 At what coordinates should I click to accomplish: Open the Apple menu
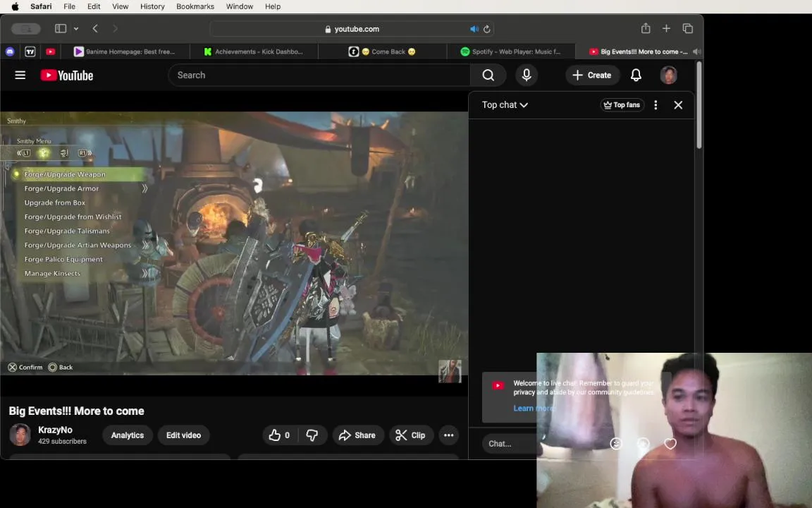15,7
